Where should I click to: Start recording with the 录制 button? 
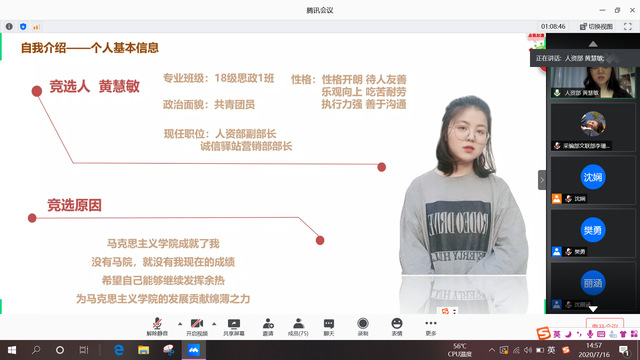click(362, 327)
